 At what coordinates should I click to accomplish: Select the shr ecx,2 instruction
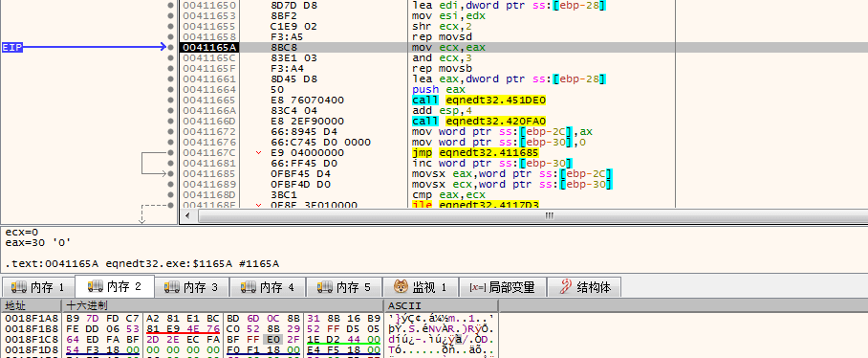click(442, 27)
